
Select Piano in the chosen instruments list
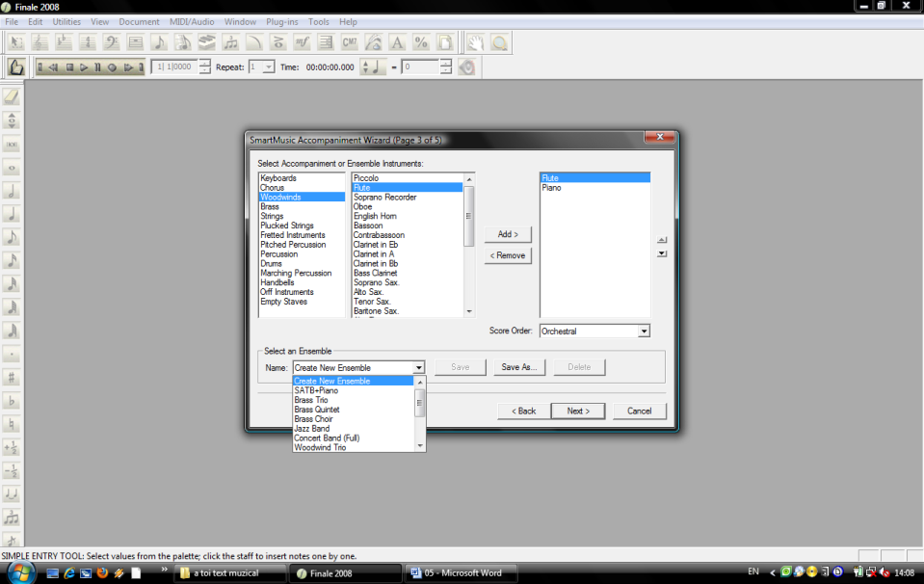point(595,188)
